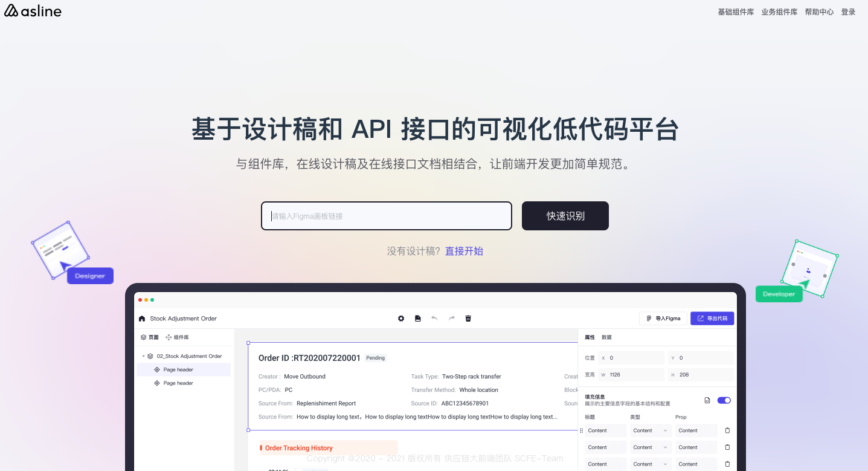
Task: Click the home icon beside Stock Adjustment Order
Action: [142, 319]
